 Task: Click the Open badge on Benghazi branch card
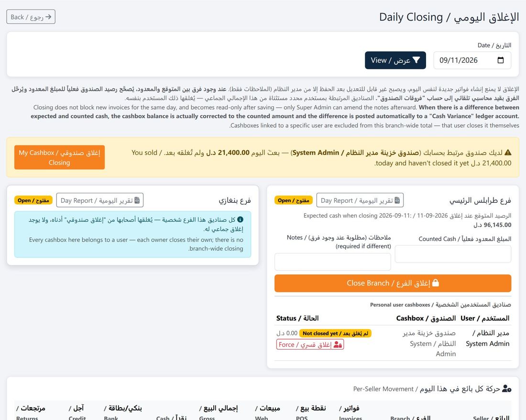[x=33, y=200]
